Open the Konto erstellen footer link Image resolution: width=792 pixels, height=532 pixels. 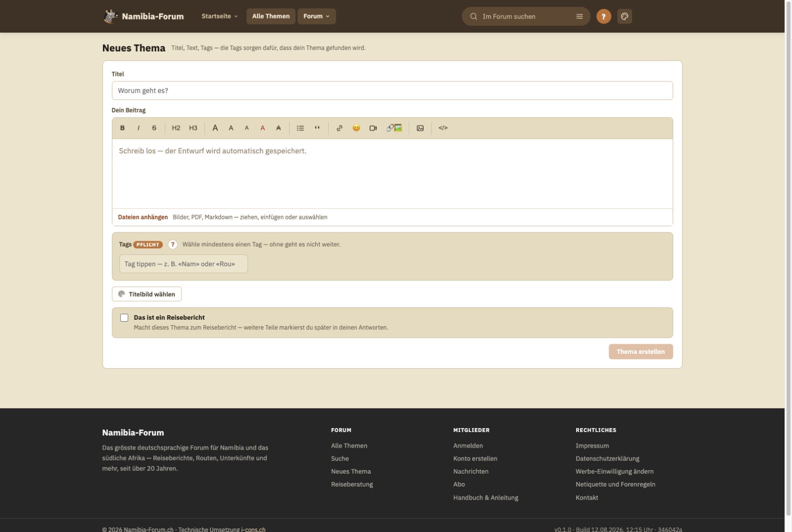pos(475,459)
